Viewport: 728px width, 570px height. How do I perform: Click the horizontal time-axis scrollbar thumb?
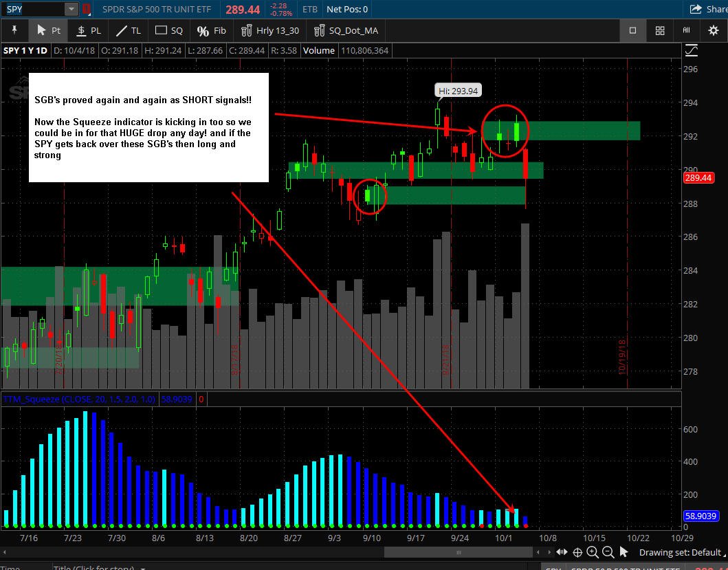(459, 552)
